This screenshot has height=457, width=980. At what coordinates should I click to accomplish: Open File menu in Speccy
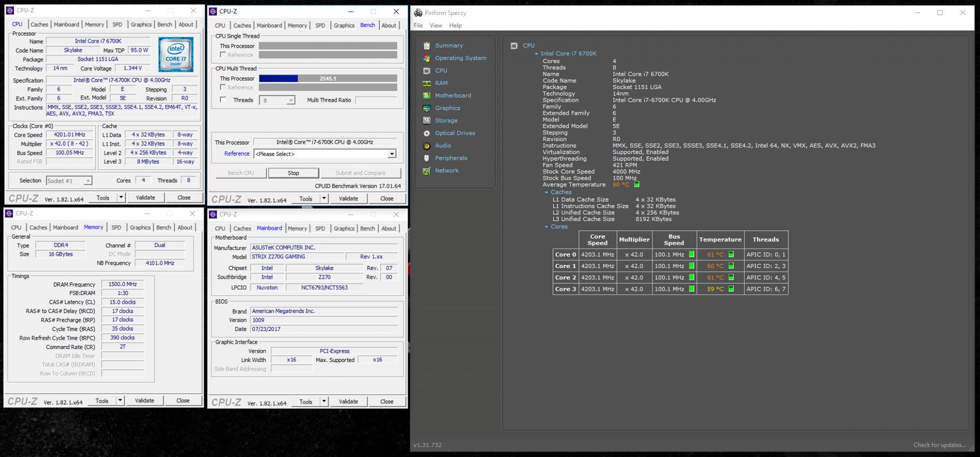(x=419, y=25)
